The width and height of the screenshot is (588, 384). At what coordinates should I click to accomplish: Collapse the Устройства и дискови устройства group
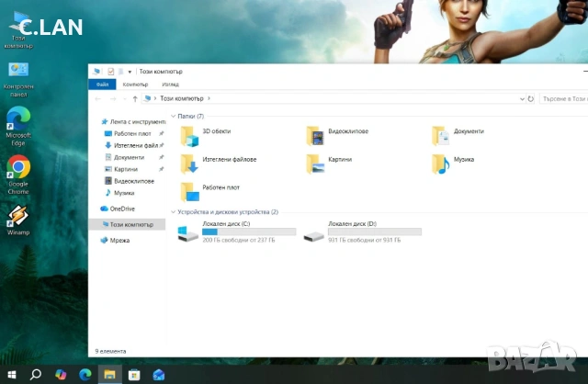click(174, 212)
